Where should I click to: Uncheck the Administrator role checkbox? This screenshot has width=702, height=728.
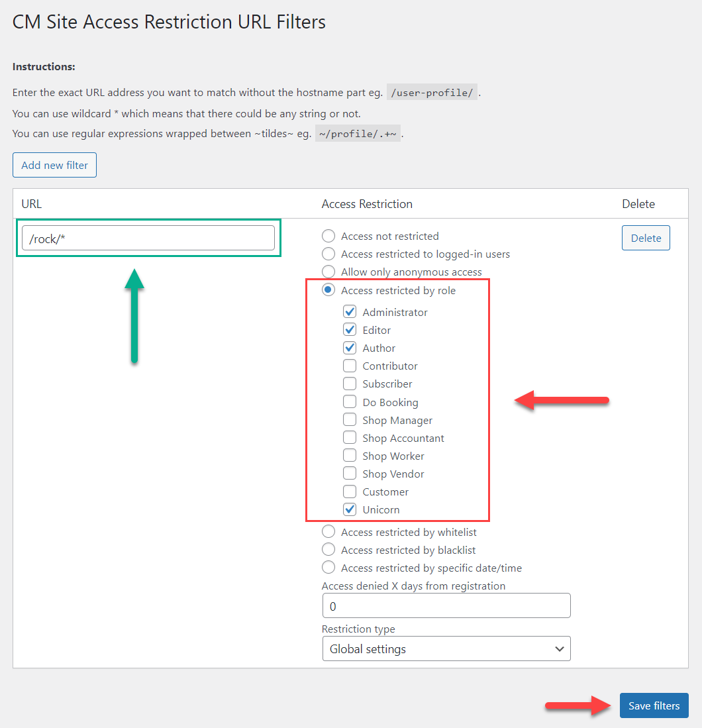350,311
